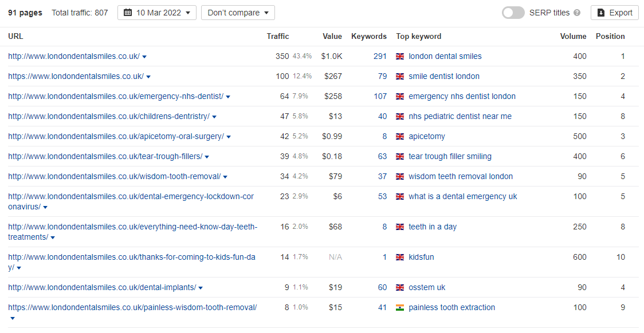Click the 'apicetomy' top keyword
644x333 pixels.
coord(427,137)
